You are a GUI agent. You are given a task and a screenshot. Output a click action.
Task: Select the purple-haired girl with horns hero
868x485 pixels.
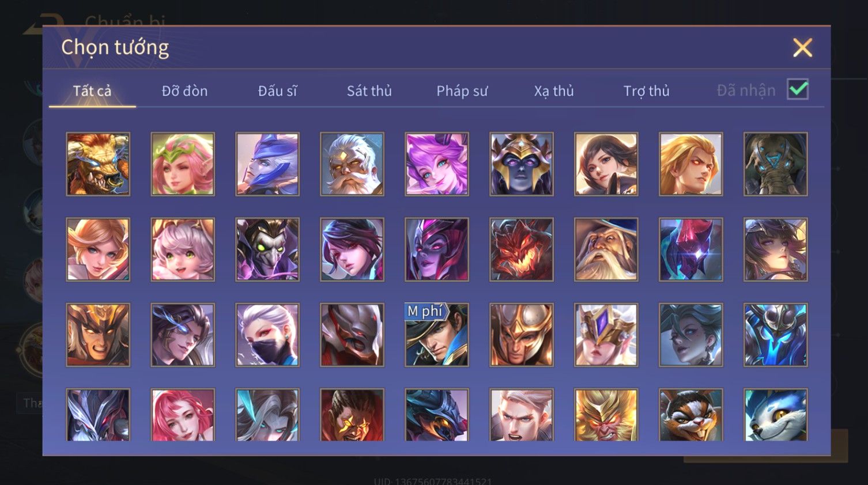click(x=437, y=164)
